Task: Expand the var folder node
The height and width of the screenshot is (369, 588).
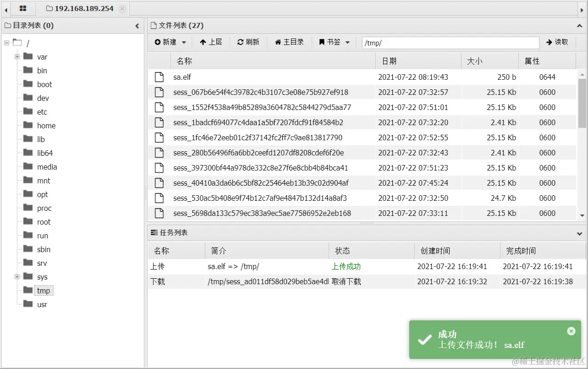Action: click(x=17, y=57)
